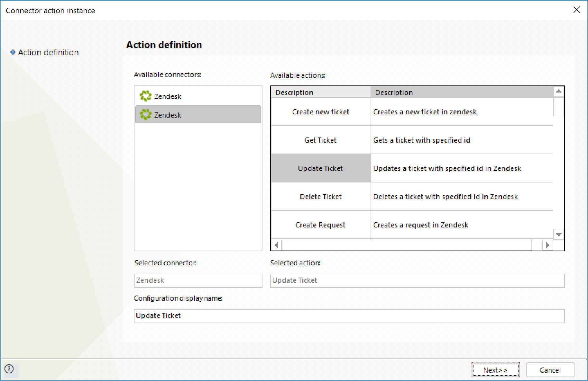Select the Create Request action
Screen dimensions: 588x381
pos(321,225)
